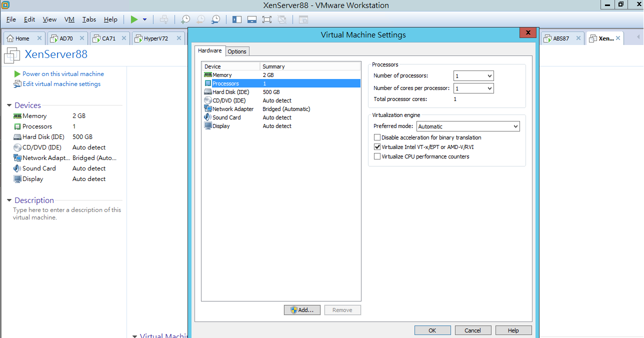Open the Edit menu

pos(29,19)
